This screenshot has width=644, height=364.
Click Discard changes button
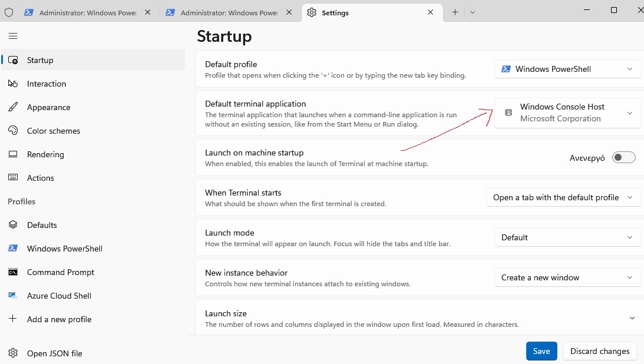tap(600, 351)
